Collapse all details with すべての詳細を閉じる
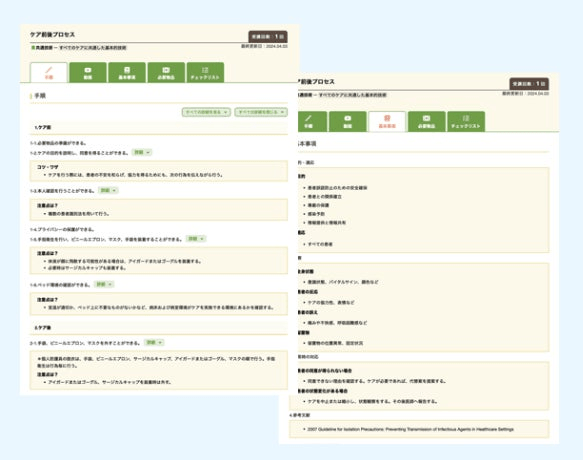This screenshot has width=583, height=460. (261, 112)
